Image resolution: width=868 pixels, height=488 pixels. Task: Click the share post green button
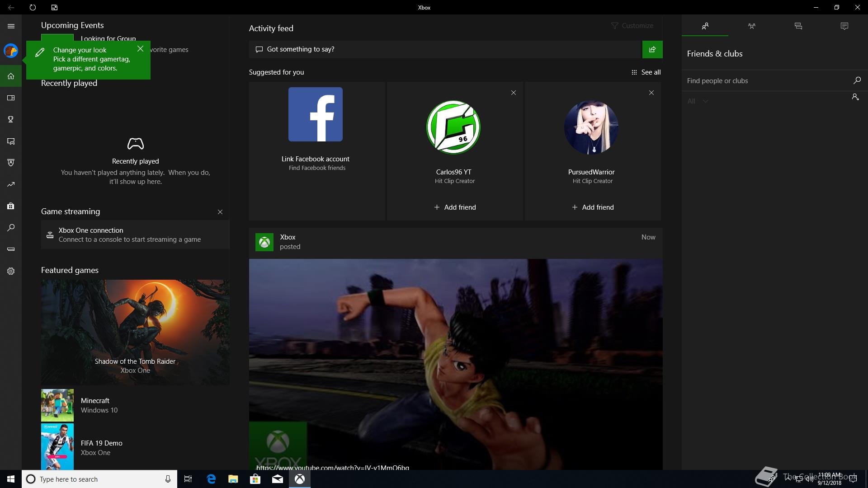pos(652,49)
